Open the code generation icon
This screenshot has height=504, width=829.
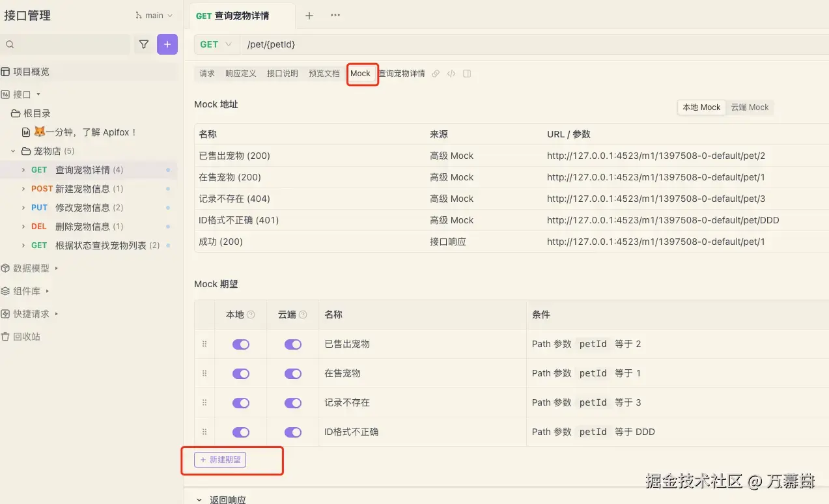(x=451, y=74)
